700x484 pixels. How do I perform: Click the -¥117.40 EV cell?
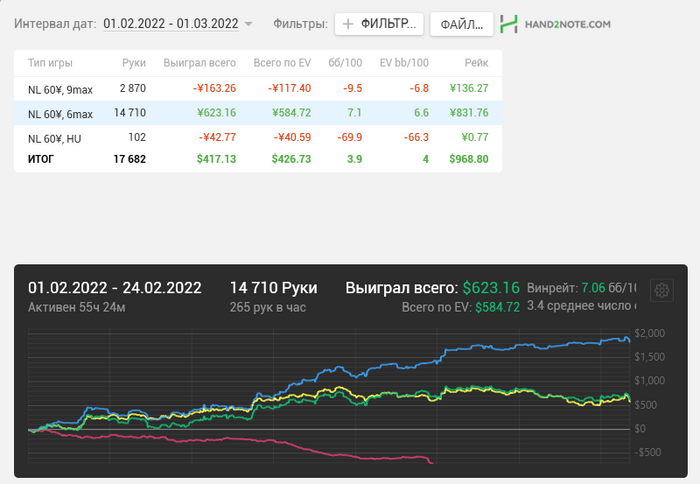click(289, 88)
